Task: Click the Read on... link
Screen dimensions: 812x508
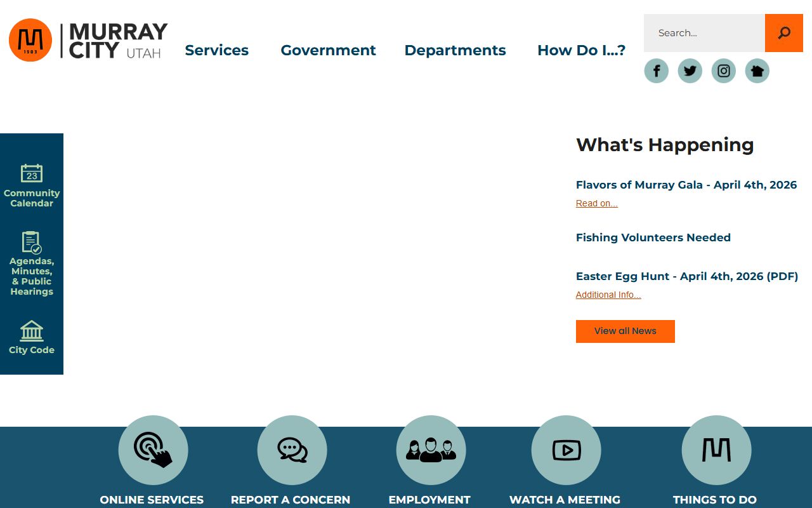Action: [597, 203]
